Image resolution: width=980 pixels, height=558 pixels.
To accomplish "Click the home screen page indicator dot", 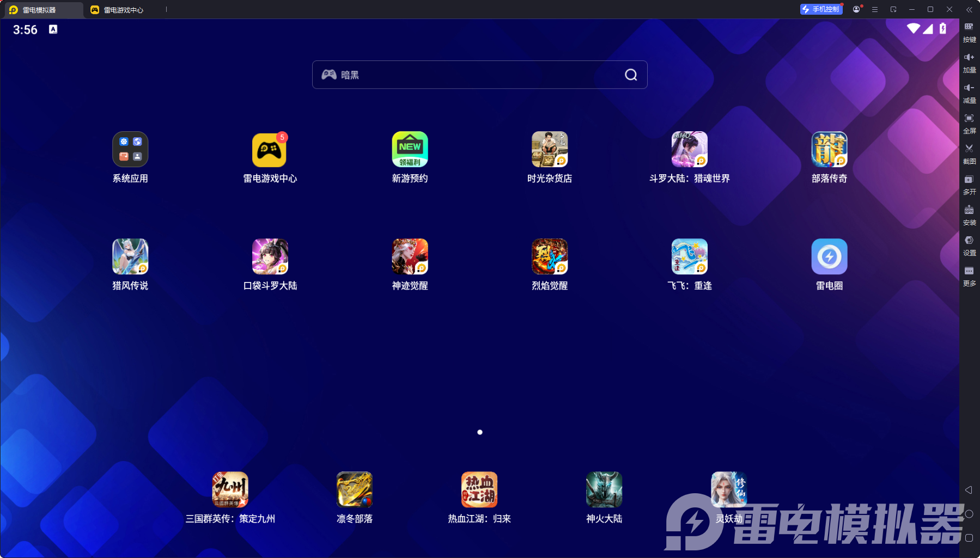I will click(x=479, y=432).
